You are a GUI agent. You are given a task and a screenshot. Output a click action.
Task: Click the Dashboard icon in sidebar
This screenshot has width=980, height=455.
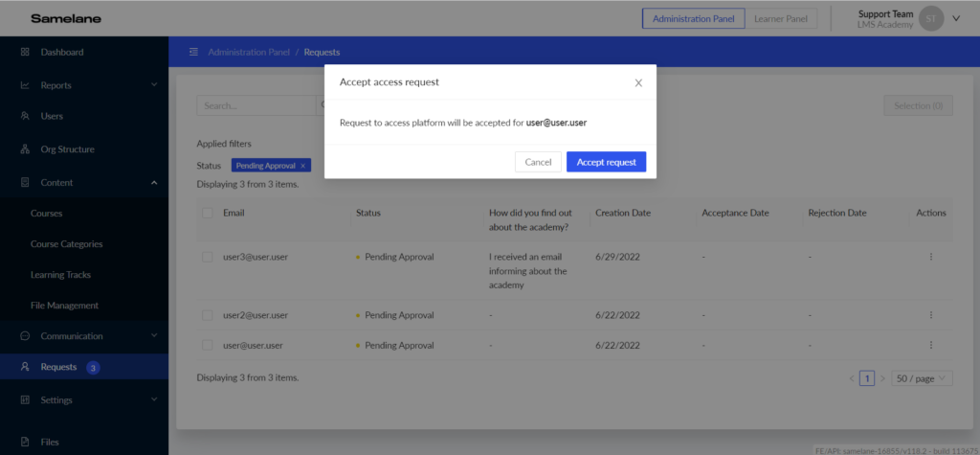(x=25, y=52)
